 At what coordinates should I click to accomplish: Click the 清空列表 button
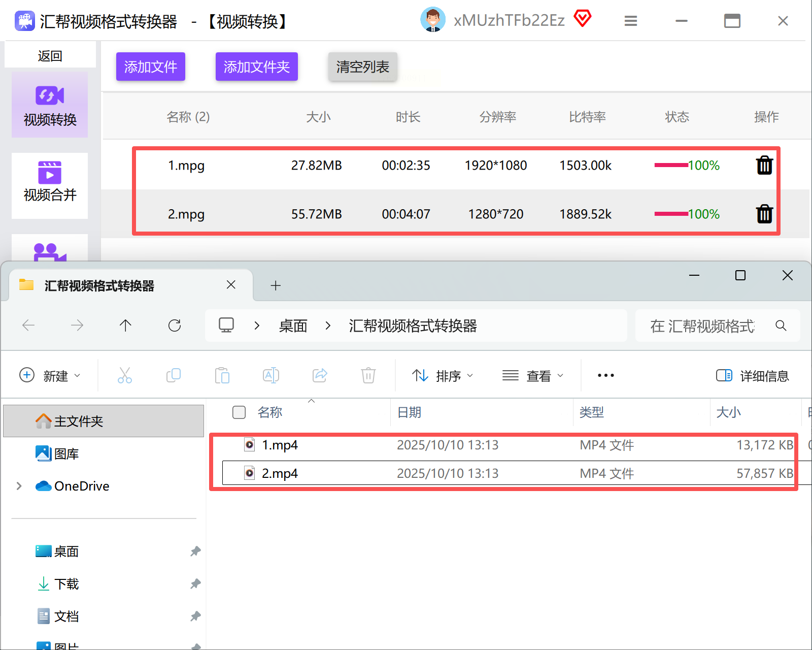pyautogui.click(x=362, y=67)
